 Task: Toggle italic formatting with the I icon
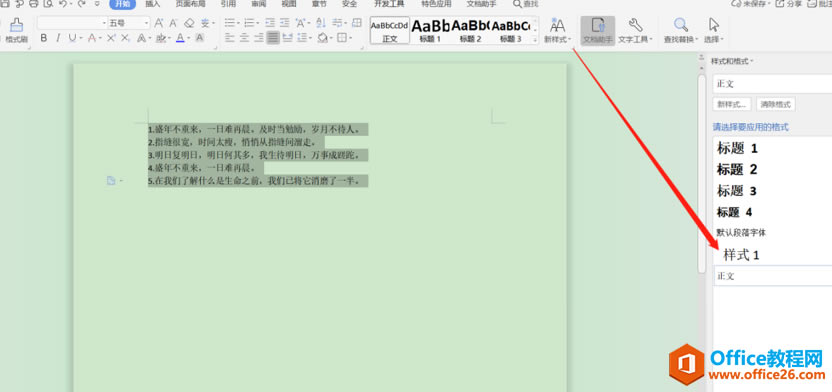coord(58,38)
